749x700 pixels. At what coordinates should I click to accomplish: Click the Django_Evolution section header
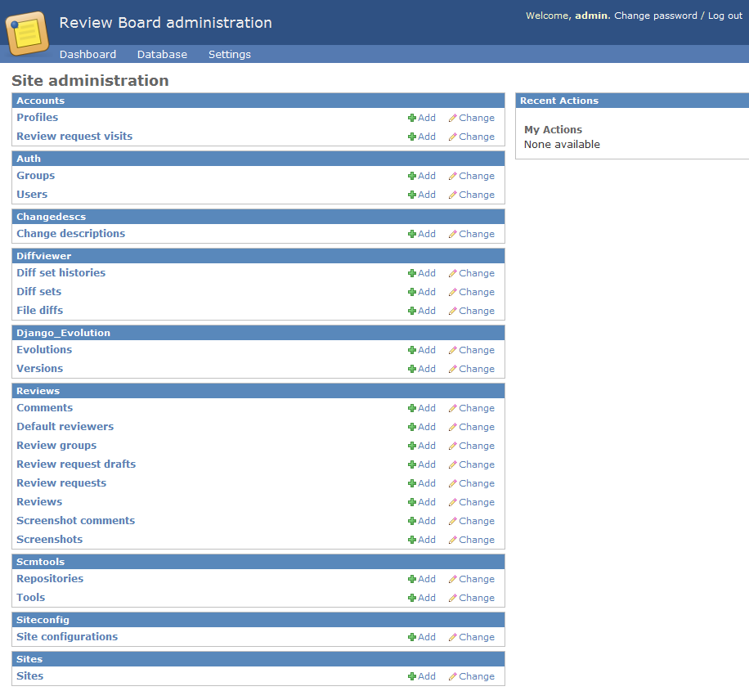pos(258,333)
